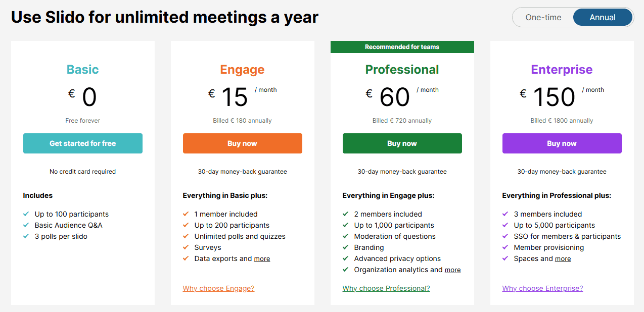Click green checkmark beside Branding
The height and width of the screenshot is (312, 644).
point(346,247)
